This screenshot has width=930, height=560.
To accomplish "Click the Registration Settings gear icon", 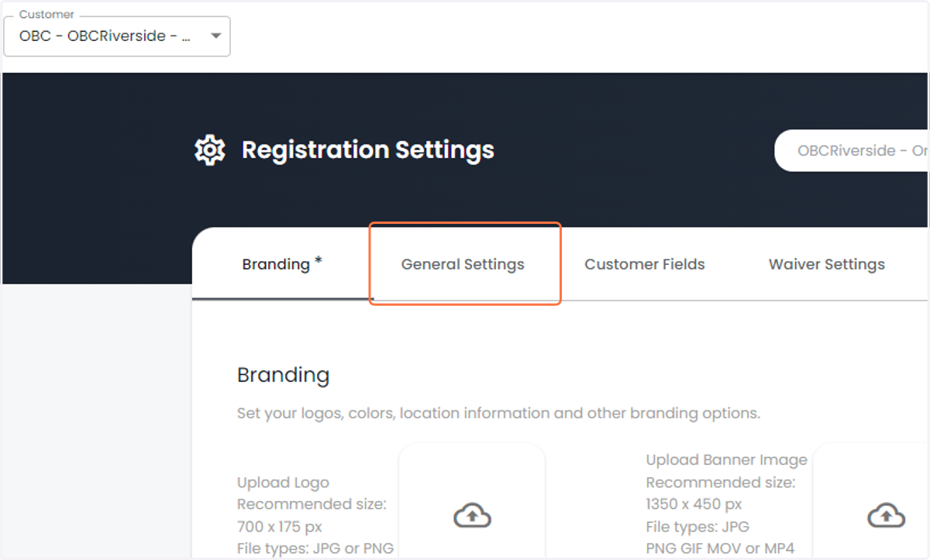I will click(209, 149).
